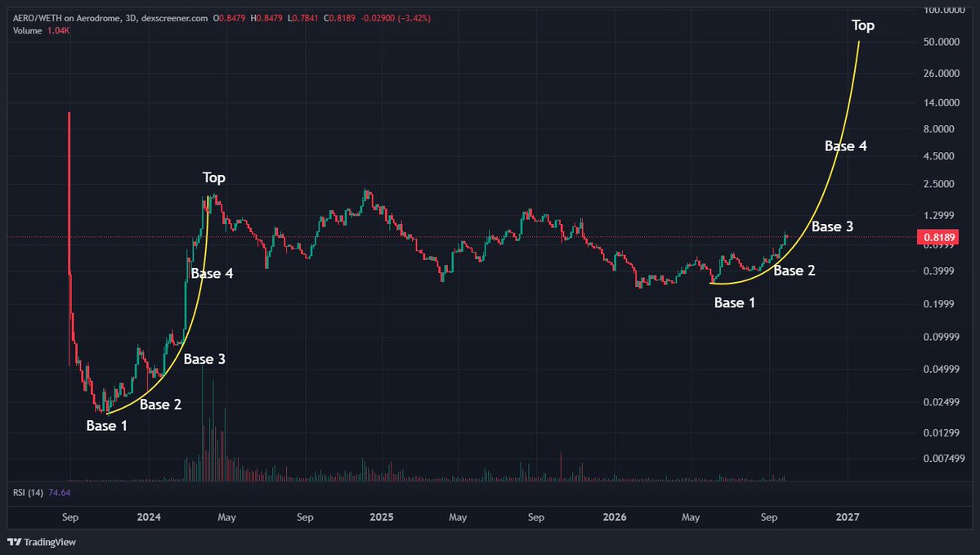
Task: Select the Base 3 label beside the current price
Action: [833, 226]
